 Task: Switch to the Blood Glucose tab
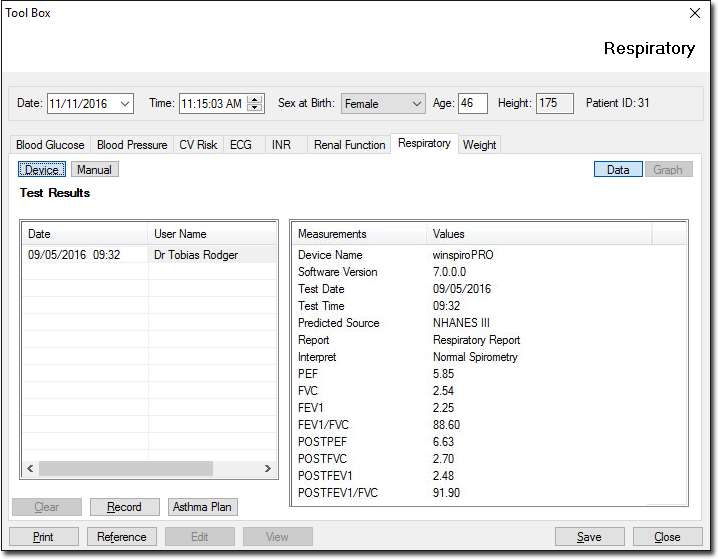pyautogui.click(x=50, y=145)
